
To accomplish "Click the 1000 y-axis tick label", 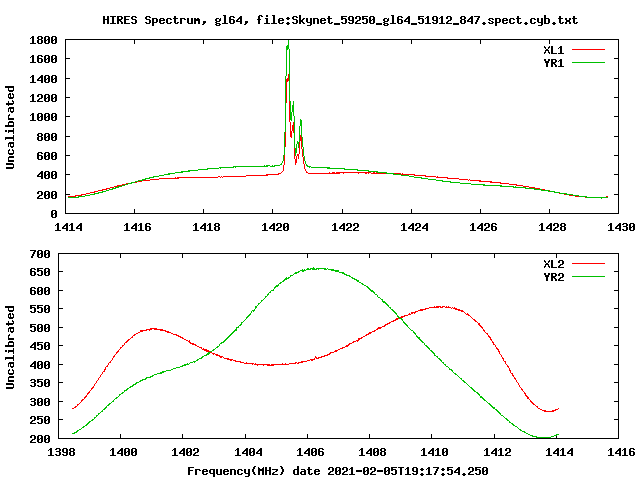I will pyautogui.click(x=43, y=117).
